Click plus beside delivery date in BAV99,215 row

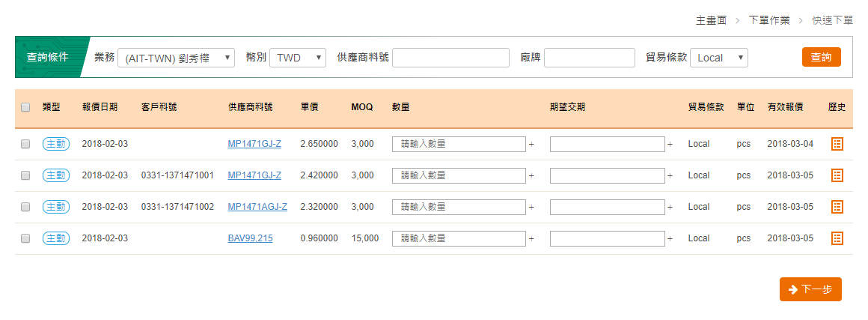click(x=670, y=238)
